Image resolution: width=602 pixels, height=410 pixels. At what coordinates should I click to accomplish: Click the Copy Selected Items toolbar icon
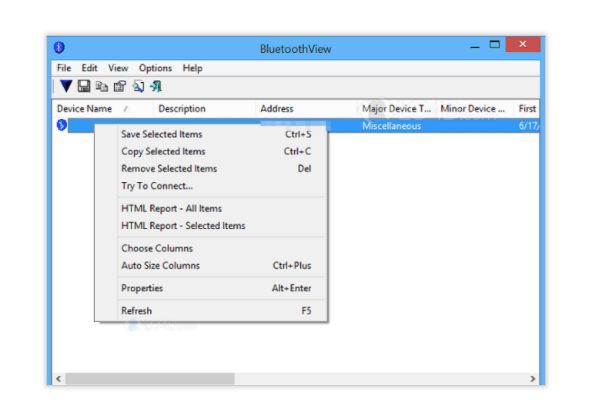click(x=101, y=86)
